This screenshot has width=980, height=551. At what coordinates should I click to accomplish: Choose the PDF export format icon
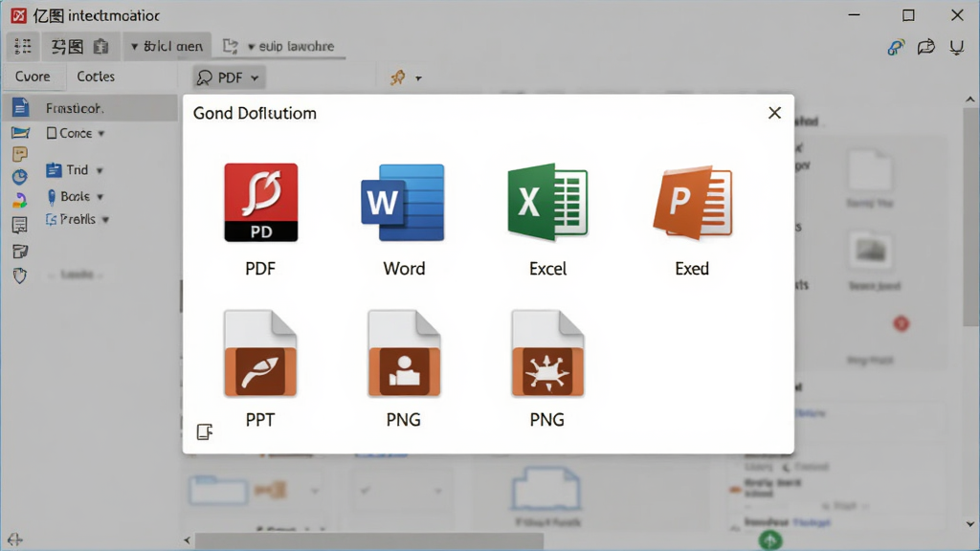point(260,203)
